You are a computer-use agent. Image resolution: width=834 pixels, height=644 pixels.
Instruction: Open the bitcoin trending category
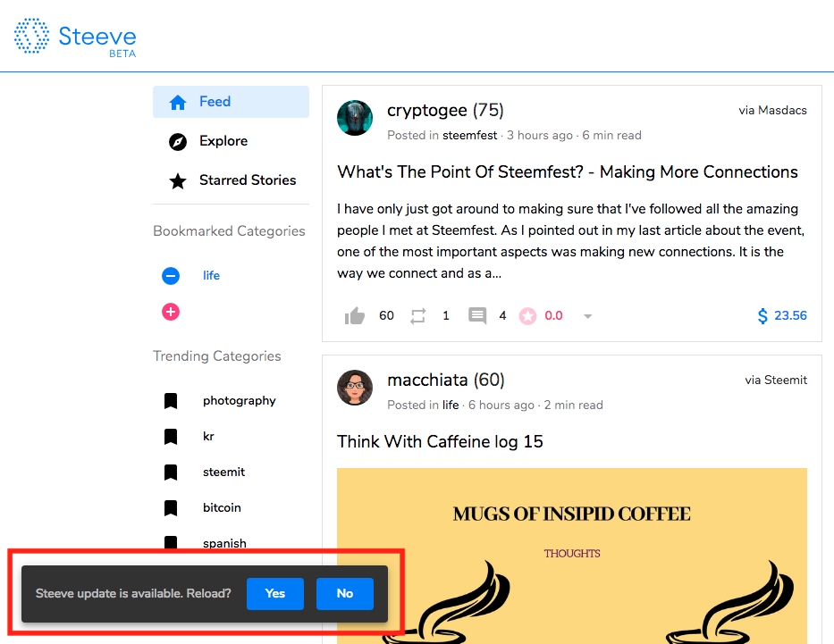pos(222,507)
